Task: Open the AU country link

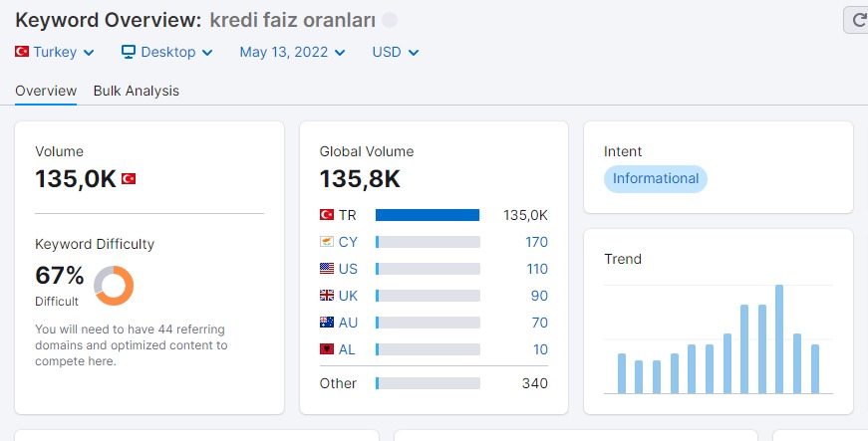Action: point(348,323)
